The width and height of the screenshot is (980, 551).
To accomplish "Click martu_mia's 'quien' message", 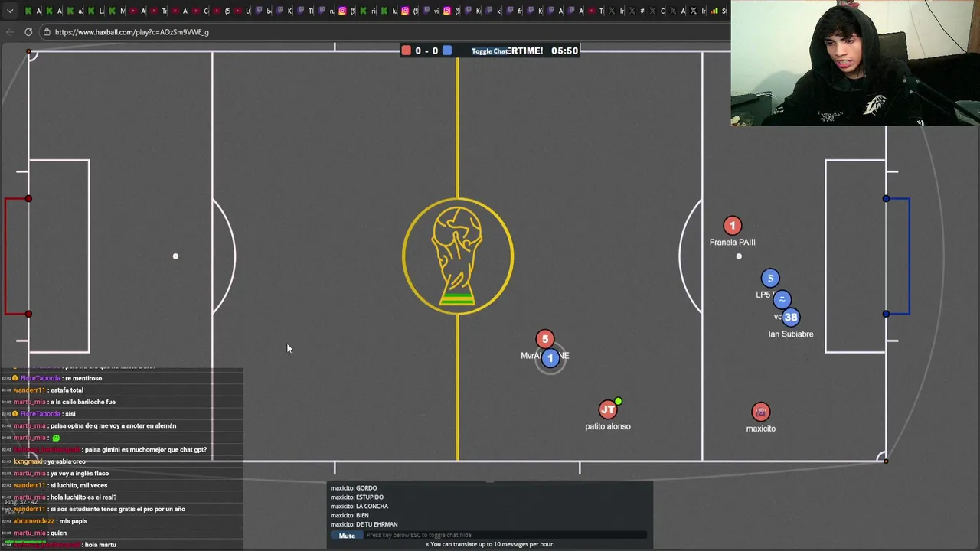I will tap(58, 533).
